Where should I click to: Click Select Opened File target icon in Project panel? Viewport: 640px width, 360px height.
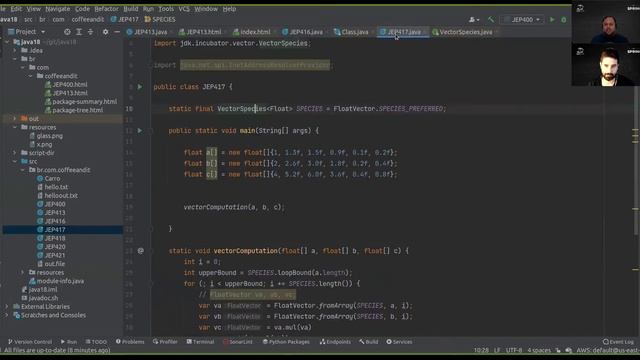coord(67,32)
